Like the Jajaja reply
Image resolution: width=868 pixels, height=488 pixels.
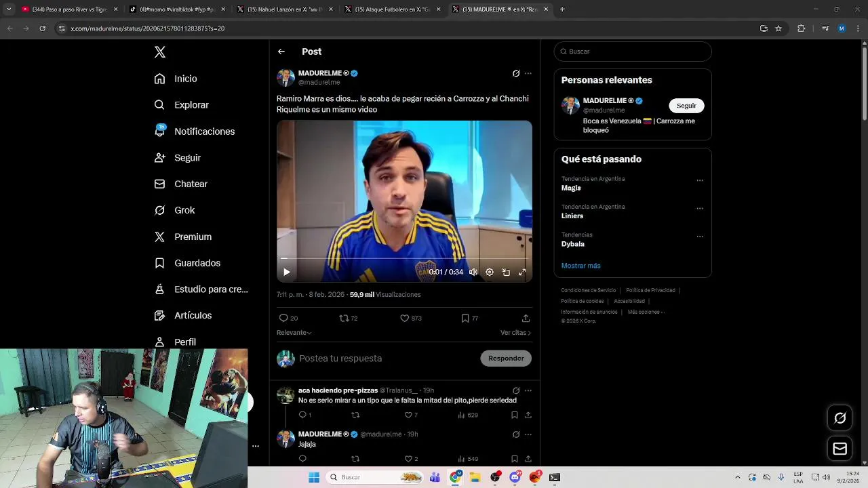(410, 459)
